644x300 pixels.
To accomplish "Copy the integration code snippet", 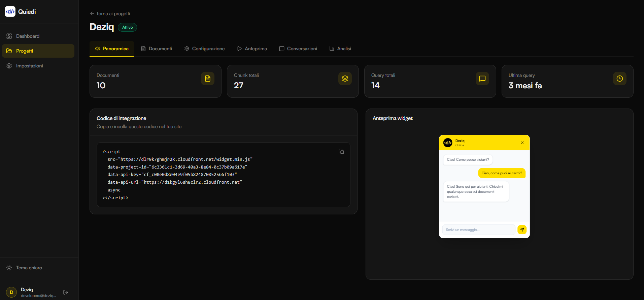I will pyautogui.click(x=341, y=151).
